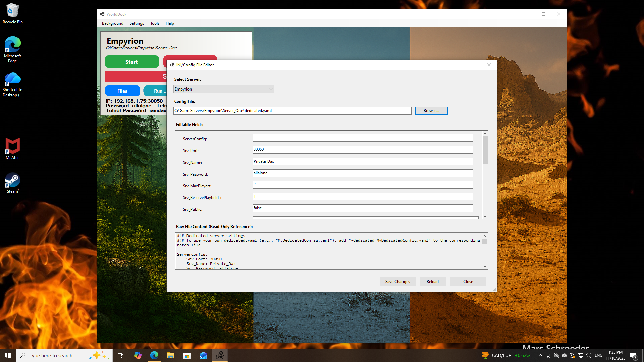The height and width of the screenshot is (362, 644).
Task: Expand hidden icons in the system tray
Action: [540, 355]
